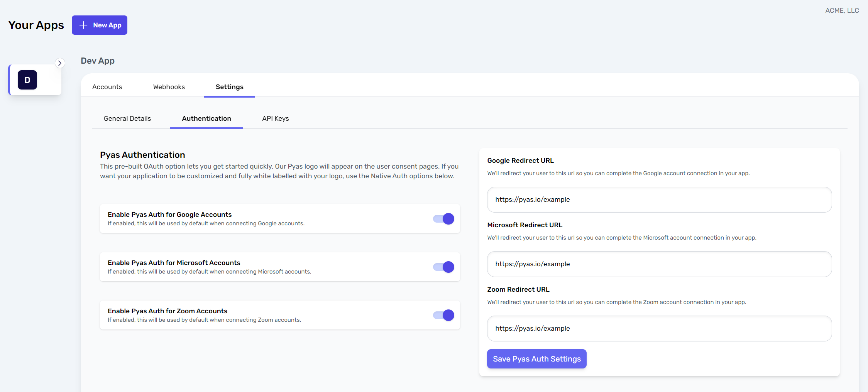Switch to the Webhooks tab
Viewport: 868px width, 392px height.
(x=169, y=87)
